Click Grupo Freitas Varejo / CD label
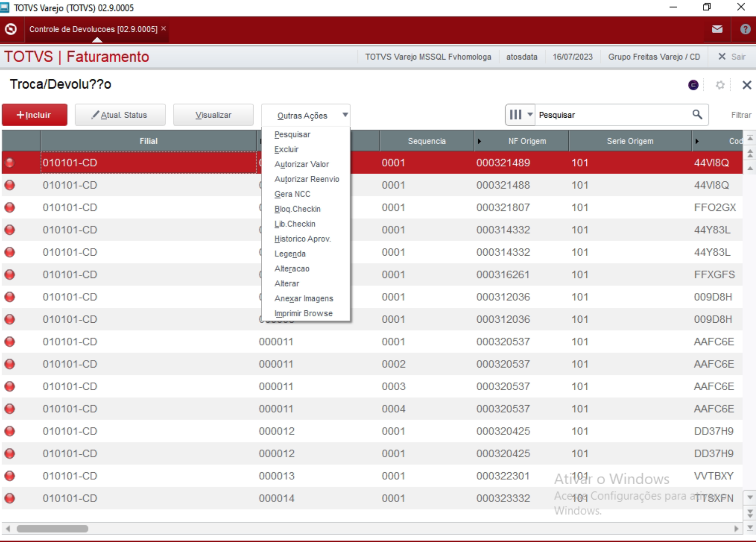Viewport: 756px width, 542px height. tap(654, 57)
